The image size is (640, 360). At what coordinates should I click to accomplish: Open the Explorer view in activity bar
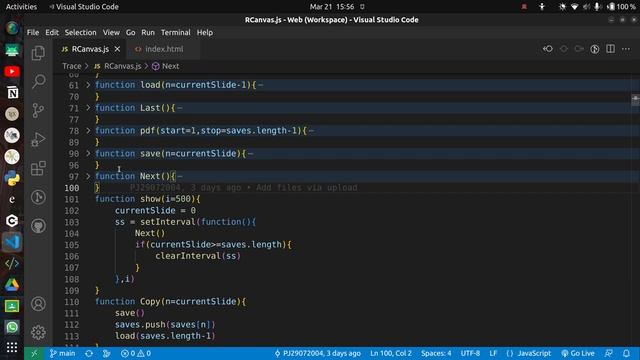coord(38,53)
